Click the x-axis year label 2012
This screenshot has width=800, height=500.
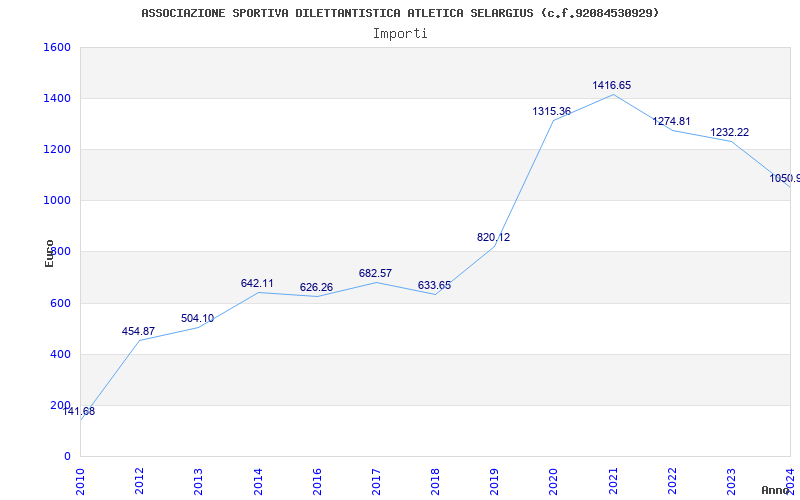139,481
